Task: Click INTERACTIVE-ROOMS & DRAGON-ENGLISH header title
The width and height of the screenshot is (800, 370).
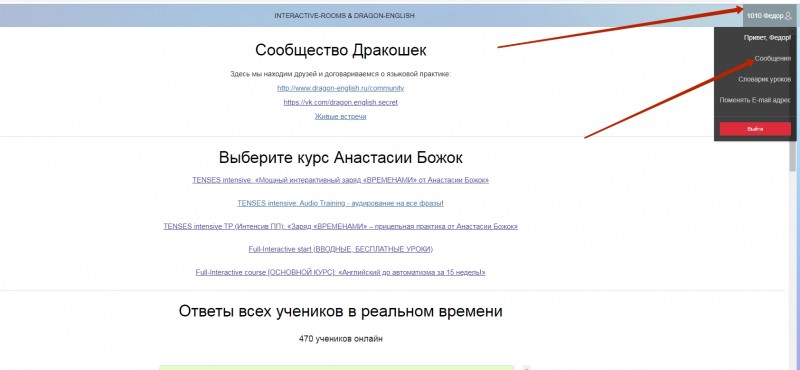Action: pyautogui.click(x=344, y=16)
